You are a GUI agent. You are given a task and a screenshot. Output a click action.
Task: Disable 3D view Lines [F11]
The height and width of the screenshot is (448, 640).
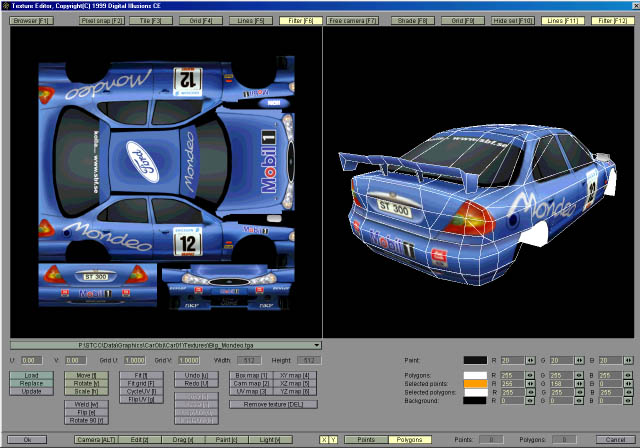click(563, 20)
